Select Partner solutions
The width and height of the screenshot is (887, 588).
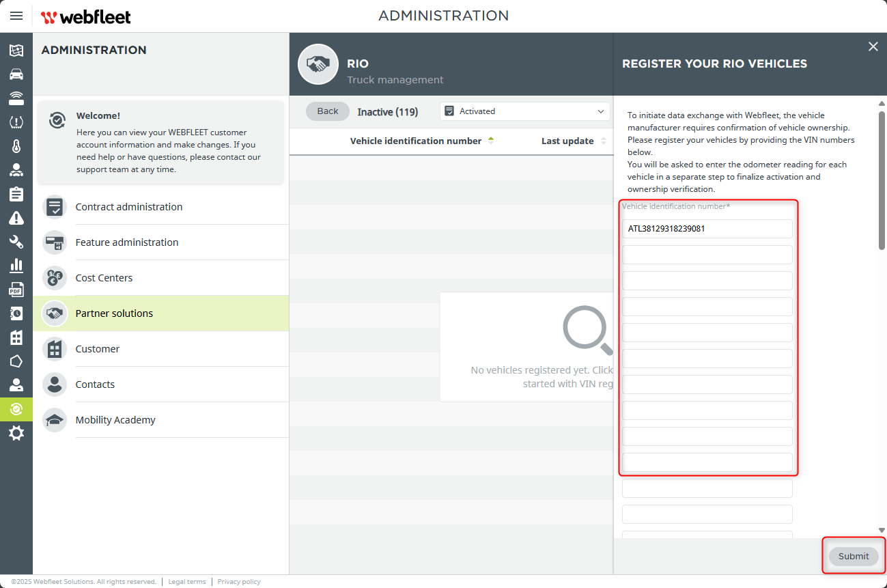pyautogui.click(x=161, y=313)
